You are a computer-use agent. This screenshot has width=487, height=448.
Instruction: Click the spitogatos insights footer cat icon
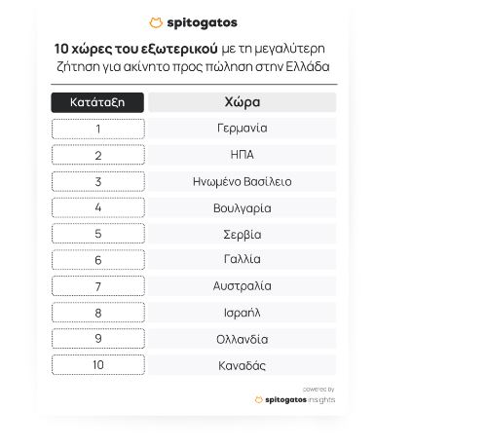258,399
